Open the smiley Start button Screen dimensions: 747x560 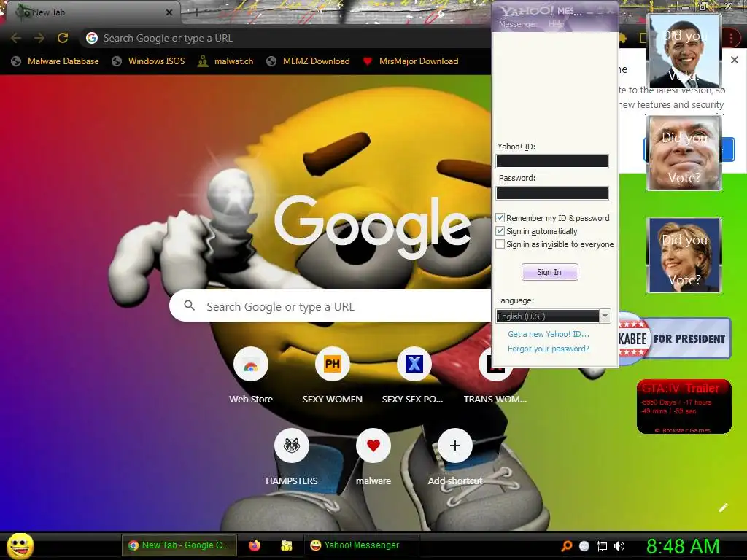coord(20,545)
